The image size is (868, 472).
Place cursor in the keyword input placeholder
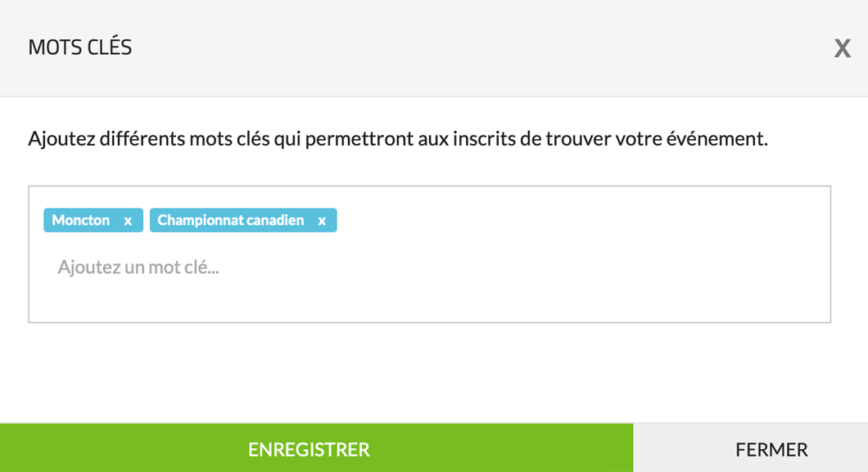tap(138, 267)
